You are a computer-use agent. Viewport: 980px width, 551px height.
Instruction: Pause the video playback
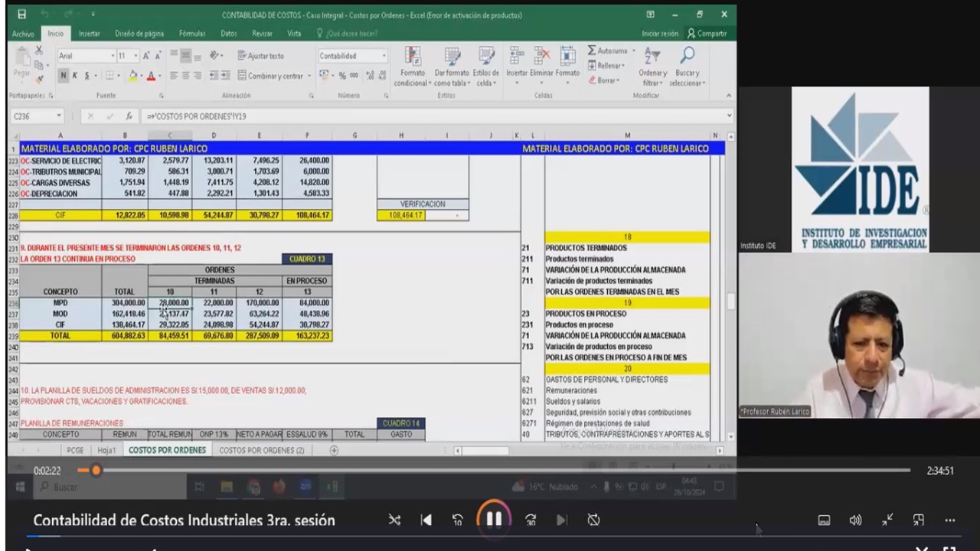coord(494,520)
